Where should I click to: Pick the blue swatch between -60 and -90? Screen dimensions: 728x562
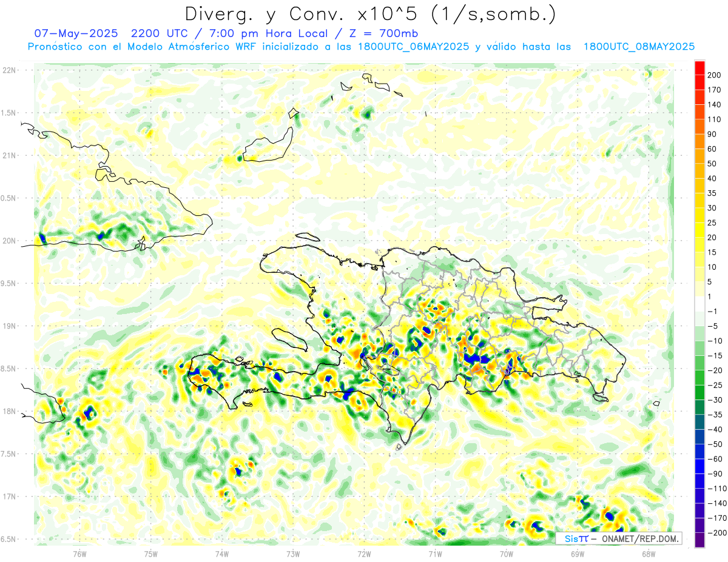[x=699, y=466]
